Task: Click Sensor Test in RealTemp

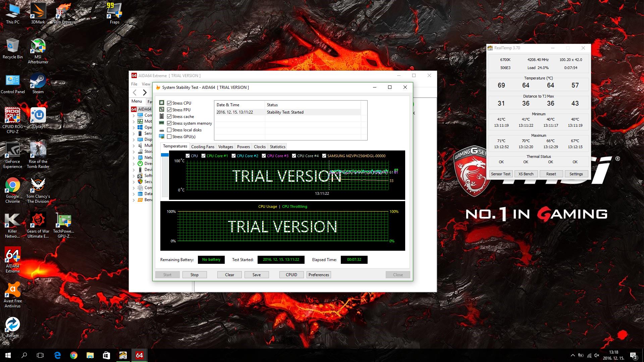Action: [500, 174]
